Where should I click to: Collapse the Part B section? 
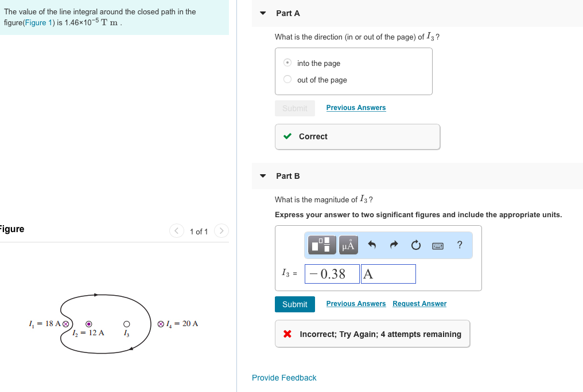coord(262,176)
